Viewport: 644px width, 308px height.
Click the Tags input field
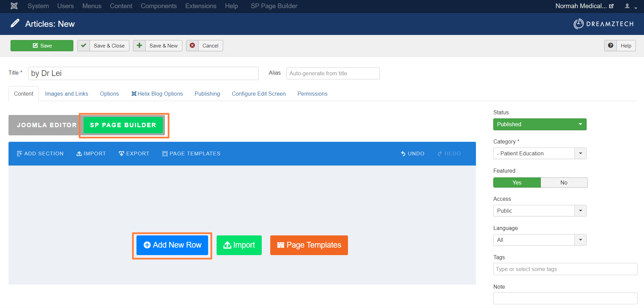click(565, 269)
